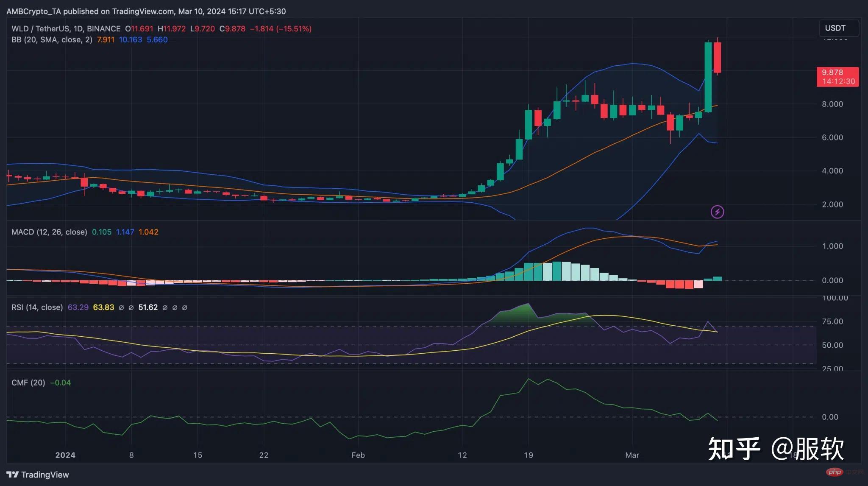The height and width of the screenshot is (486, 868).
Task: Click the 6.000 price scale label
Action: [832, 137]
